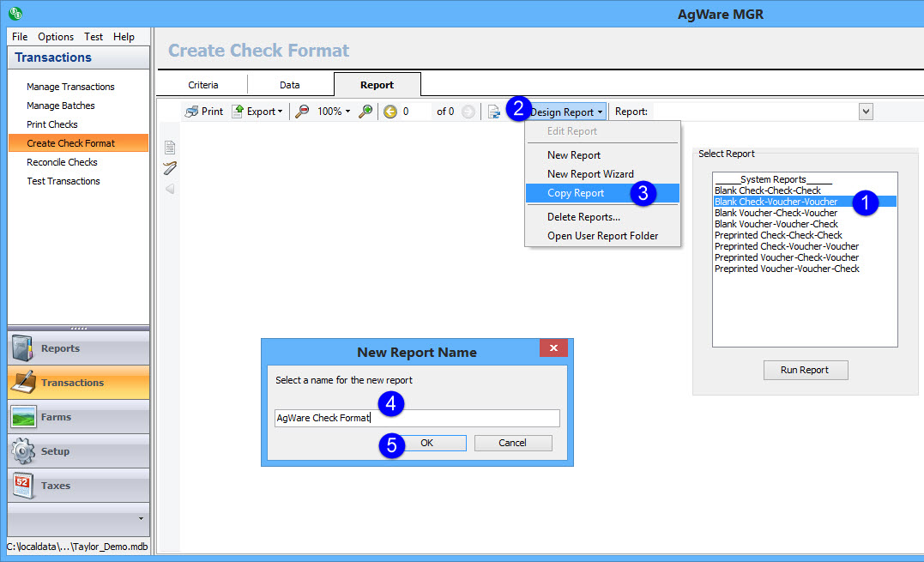Open the Reports binder icon in sidebar
The width and height of the screenshot is (924, 562).
click(23, 348)
